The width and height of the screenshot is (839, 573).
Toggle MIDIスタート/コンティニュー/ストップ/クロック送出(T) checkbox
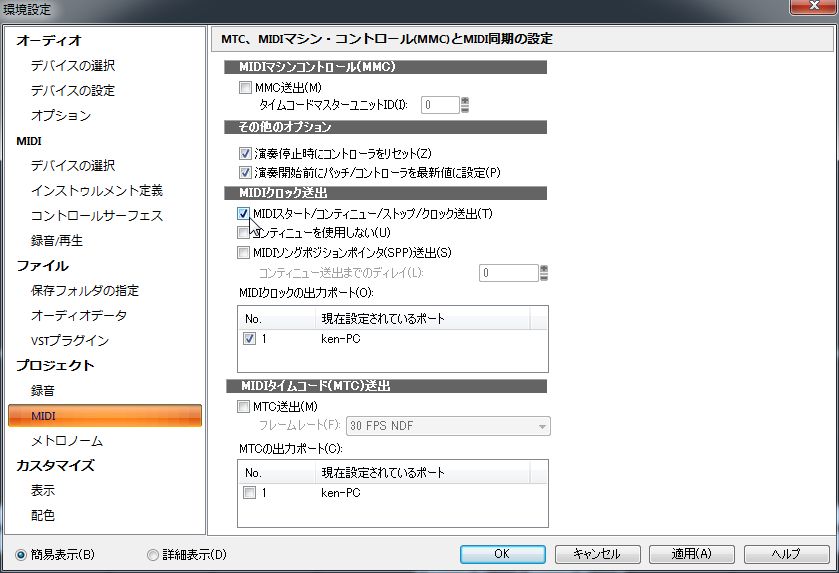[x=243, y=213]
